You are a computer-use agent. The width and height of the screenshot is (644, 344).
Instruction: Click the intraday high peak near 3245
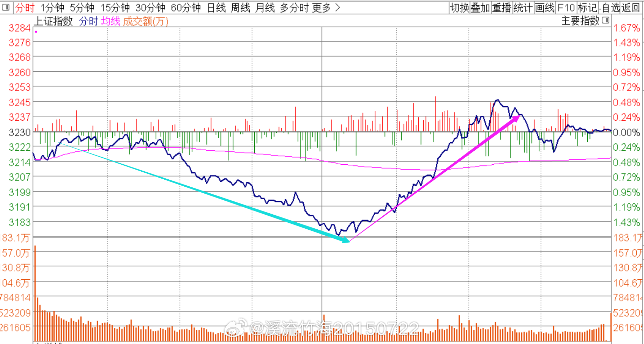[497, 100]
